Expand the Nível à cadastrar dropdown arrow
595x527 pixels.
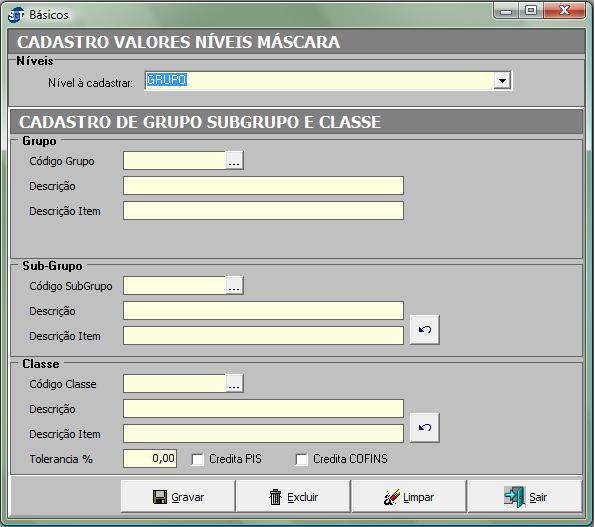click(502, 80)
